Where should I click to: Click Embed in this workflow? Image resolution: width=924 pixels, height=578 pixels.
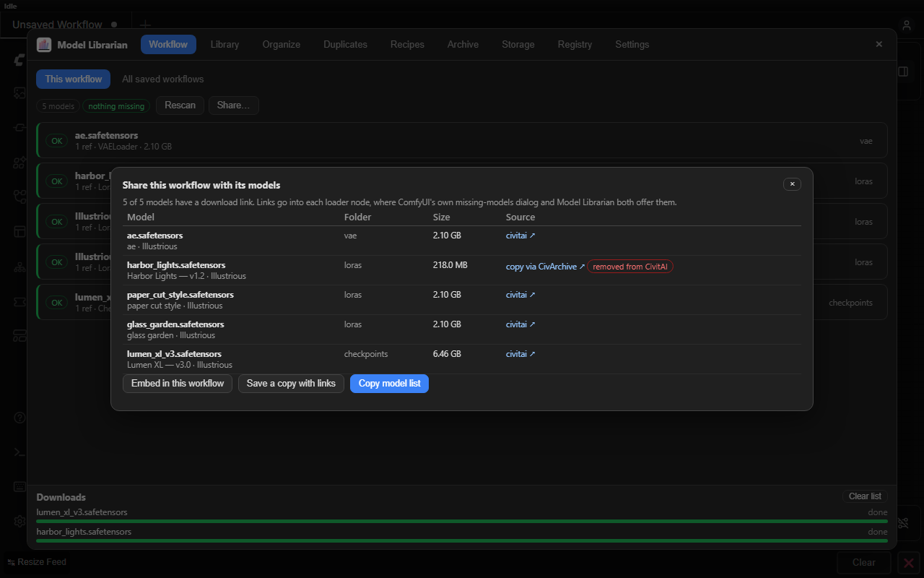point(178,384)
